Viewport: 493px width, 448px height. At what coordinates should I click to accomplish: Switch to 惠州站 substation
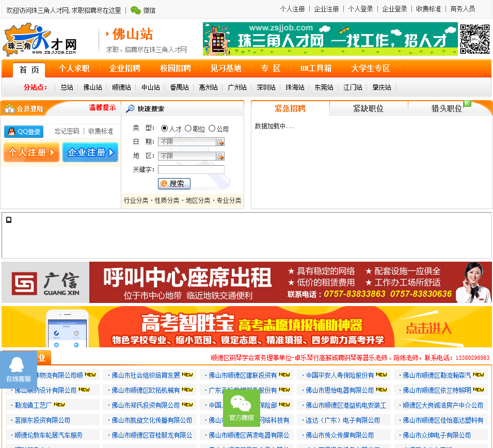coord(209,87)
